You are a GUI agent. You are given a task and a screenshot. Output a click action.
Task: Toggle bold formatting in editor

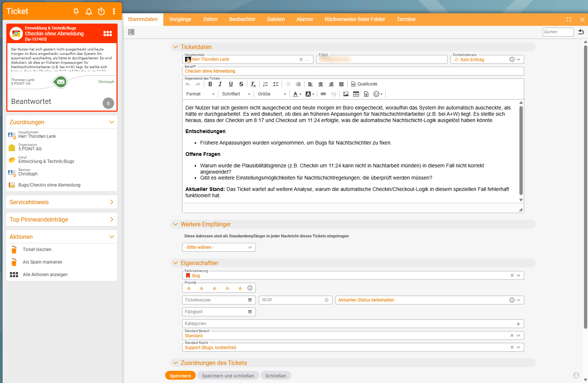click(x=210, y=84)
